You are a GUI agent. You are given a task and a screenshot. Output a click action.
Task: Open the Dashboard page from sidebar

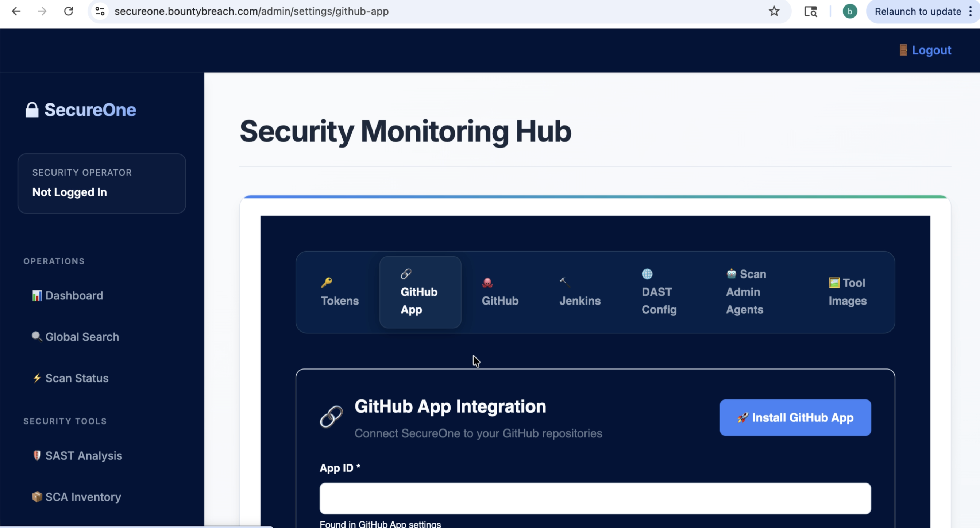[x=68, y=296]
